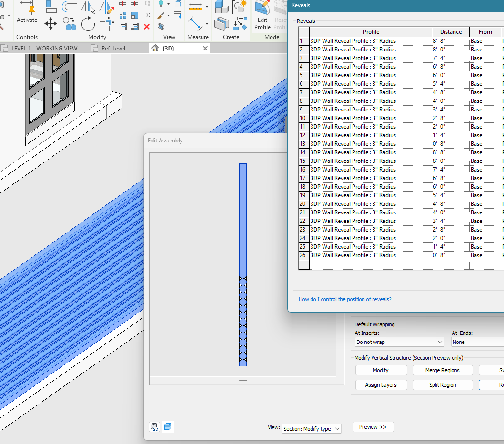The width and height of the screenshot is (504, 444).
Task: Select the Move tool
Action: 50,24
